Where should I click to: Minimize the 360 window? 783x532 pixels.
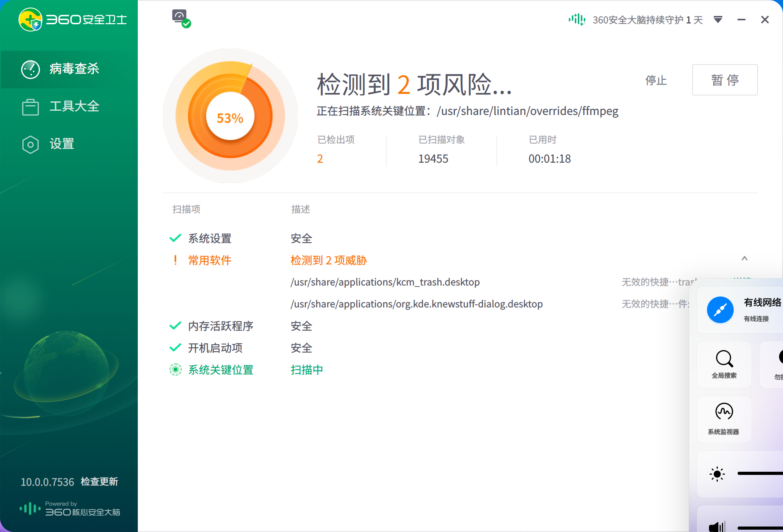pyautogui.click(x=742, y=20)
